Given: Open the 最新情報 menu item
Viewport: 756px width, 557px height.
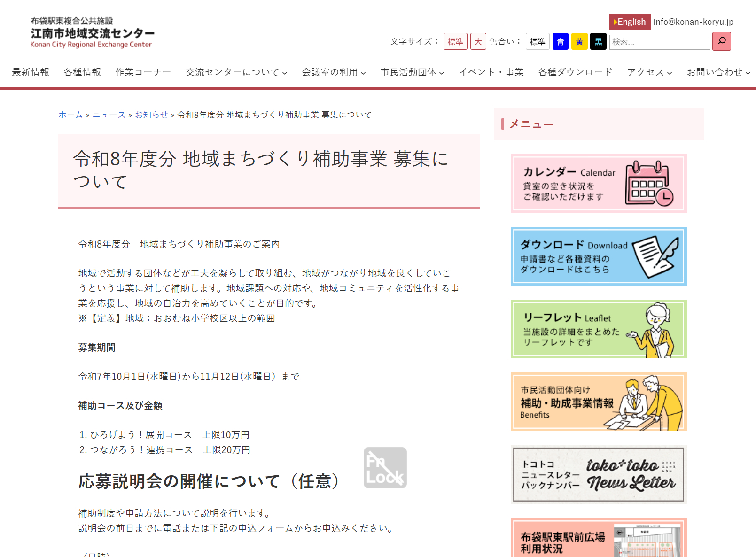Looking at the screenshot, I should tap(31, 72).
